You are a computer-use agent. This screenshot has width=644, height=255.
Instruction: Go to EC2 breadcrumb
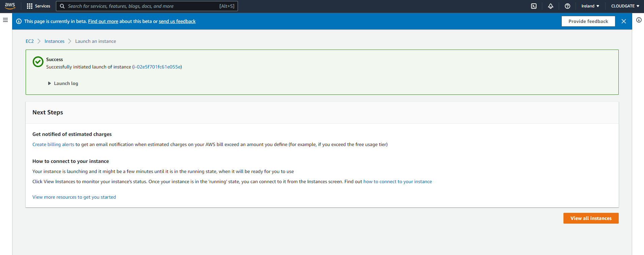coord(30,41)
